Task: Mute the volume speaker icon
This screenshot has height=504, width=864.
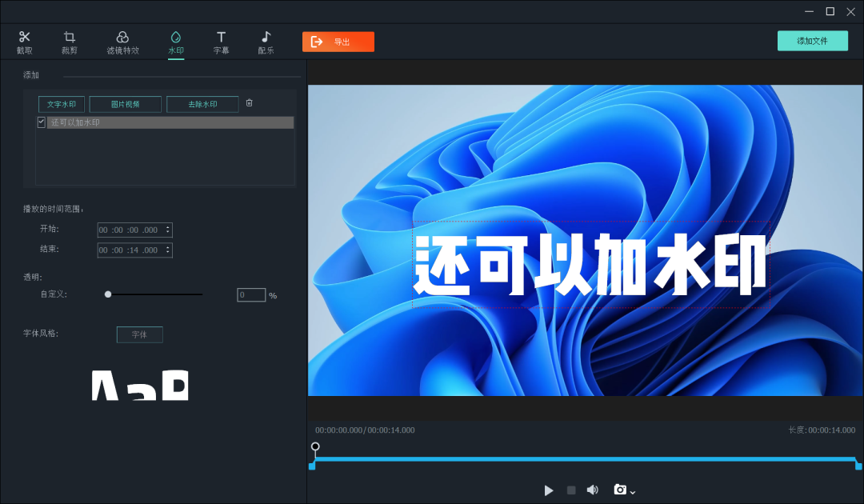Action: click(592, 490)
